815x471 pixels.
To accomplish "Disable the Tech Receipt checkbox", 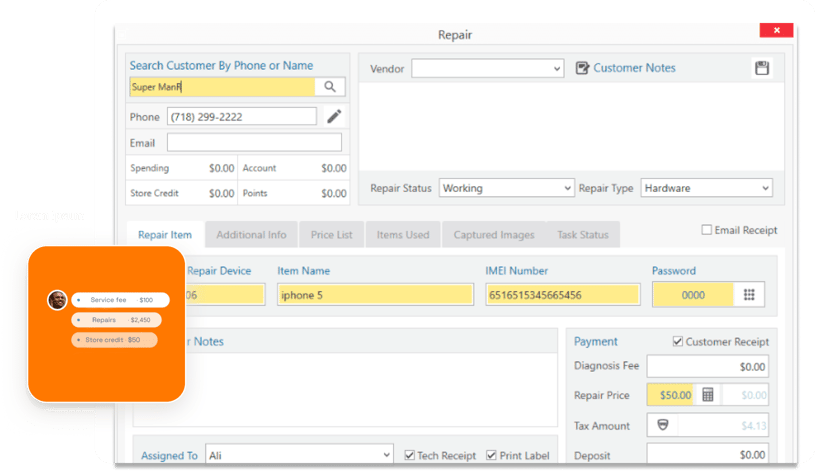I will pyautogui.click(x=410, y=455).
